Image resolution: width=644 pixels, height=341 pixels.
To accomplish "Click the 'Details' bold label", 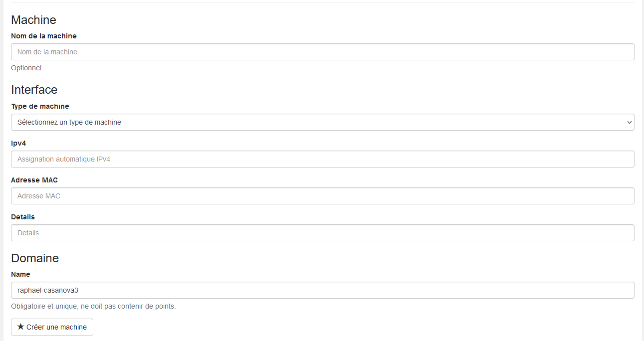I will pyautogui.click(x=23, y=217).
